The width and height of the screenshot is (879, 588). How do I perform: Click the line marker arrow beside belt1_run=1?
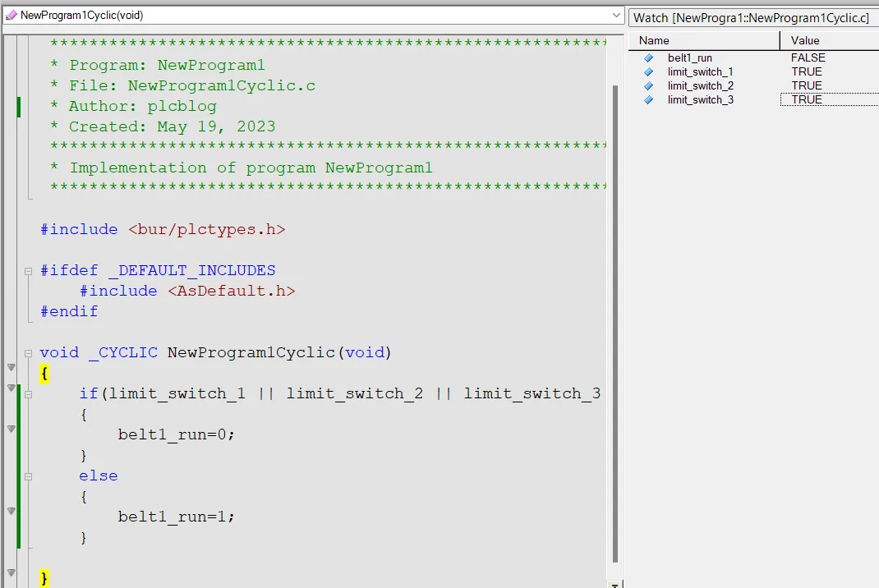12,511
